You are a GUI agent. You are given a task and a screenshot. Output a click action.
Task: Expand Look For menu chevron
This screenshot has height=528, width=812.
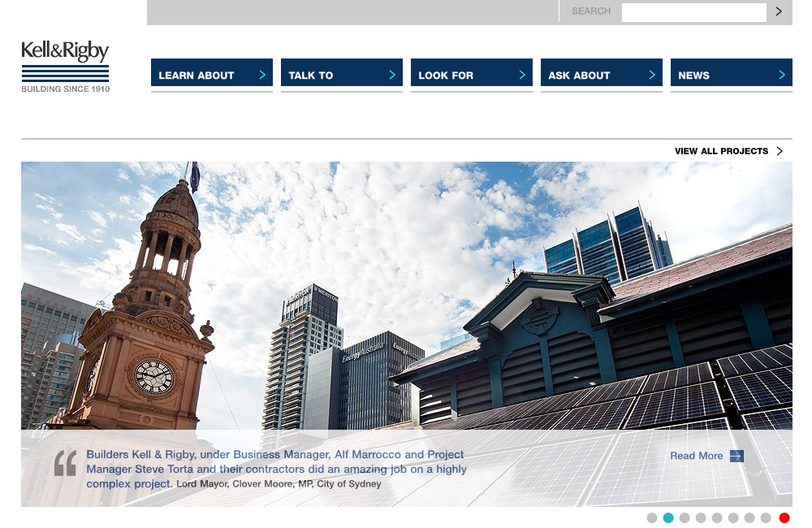pyautogui.click(x=522, y=75)
